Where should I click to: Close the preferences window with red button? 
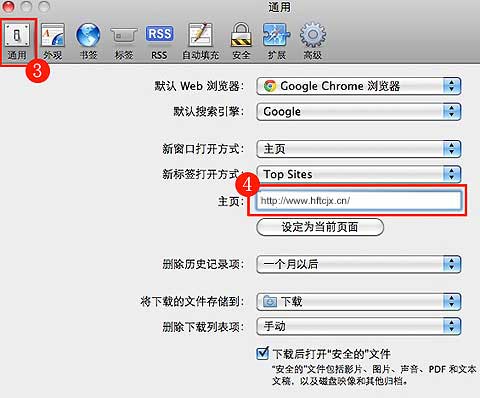click(x=7, y=6)
